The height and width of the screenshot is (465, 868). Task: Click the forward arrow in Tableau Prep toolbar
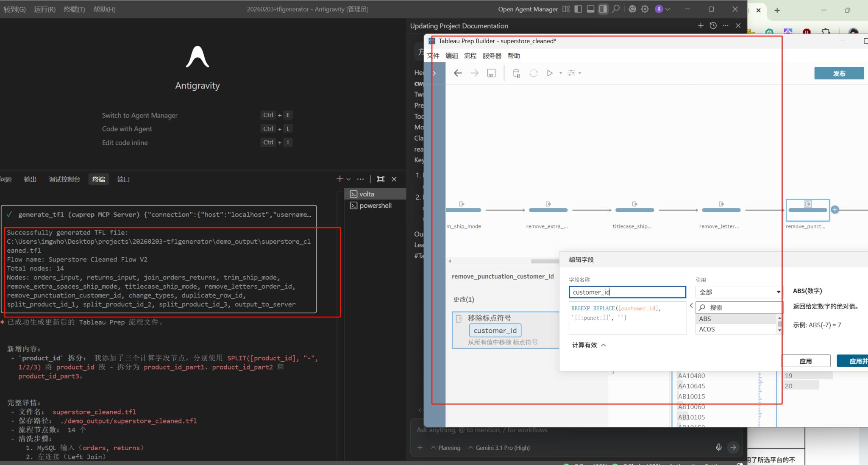pyautogui.click(x=475, y=73)
